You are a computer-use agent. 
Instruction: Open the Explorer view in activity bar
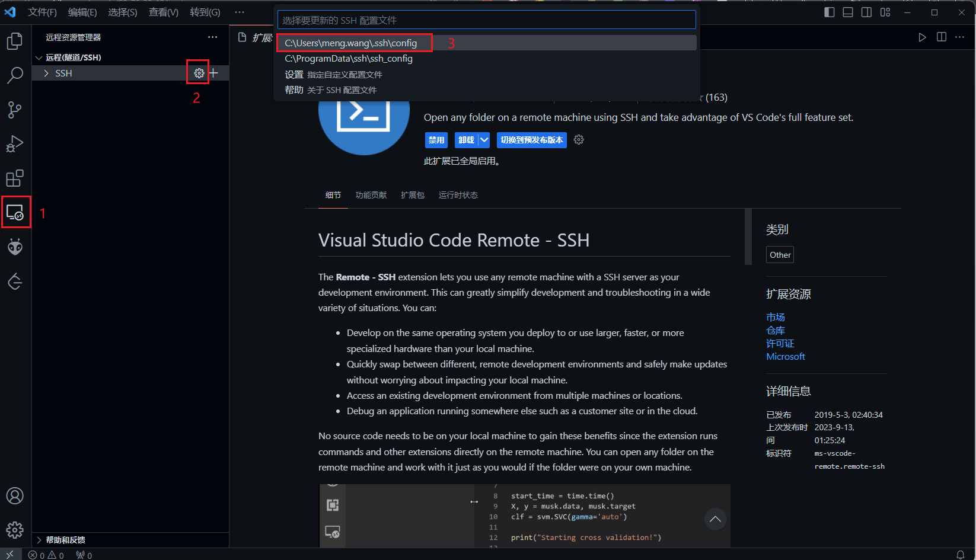coord(15,41)
